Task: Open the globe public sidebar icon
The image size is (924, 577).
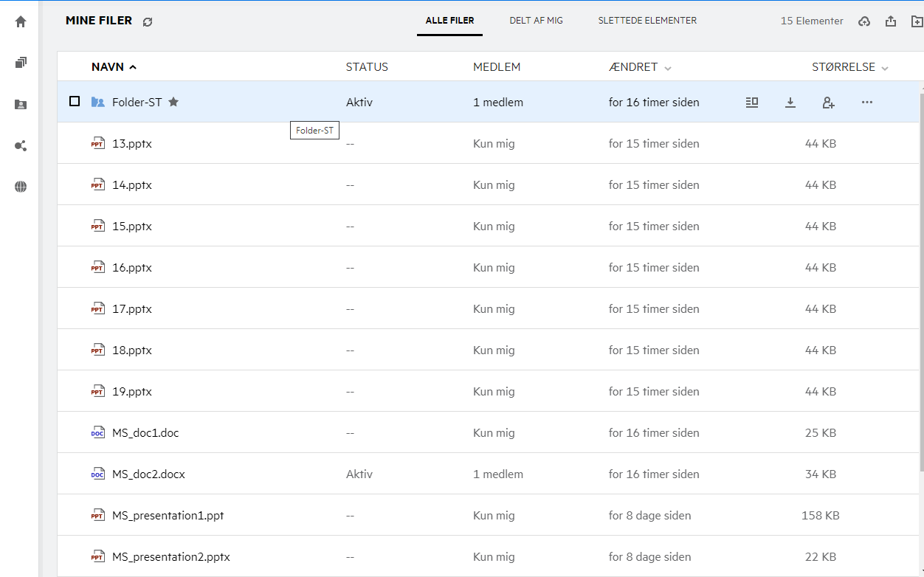Action: point(21,187)
